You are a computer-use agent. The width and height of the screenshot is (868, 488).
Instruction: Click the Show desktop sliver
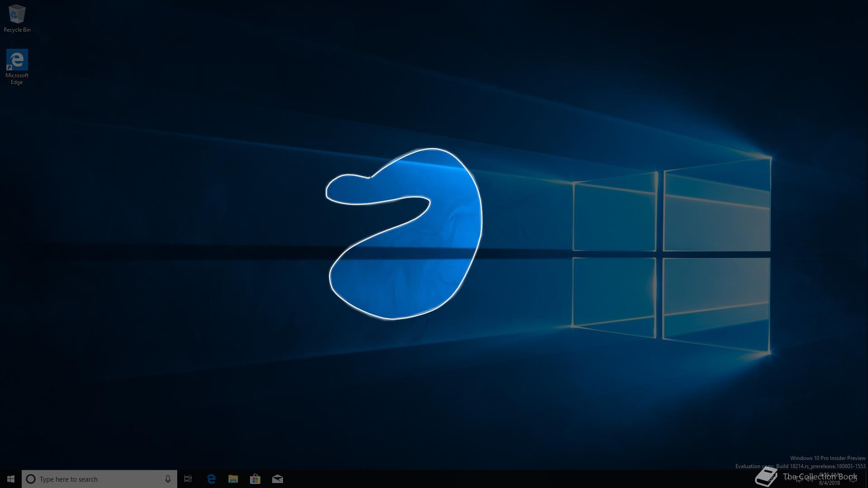click(867, 479)
